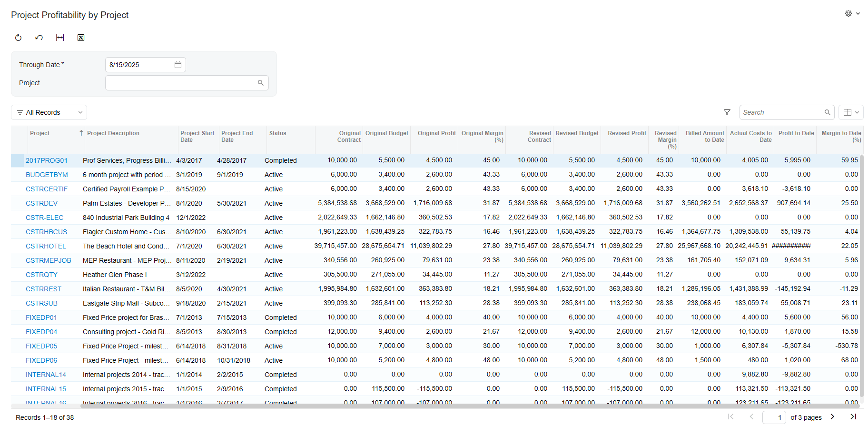Open the CSTRHBCUS project link
Screen dimensions: 868x426
pos(47,232)
